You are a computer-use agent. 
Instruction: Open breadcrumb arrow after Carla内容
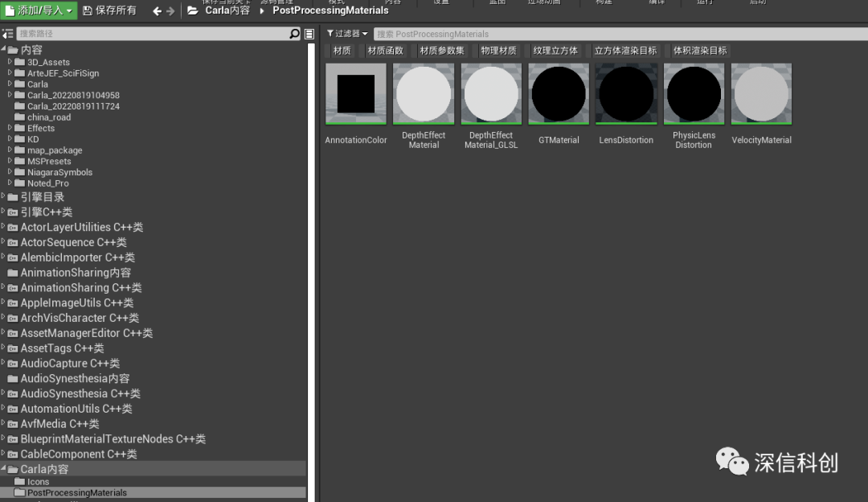[x=262, y=11]
